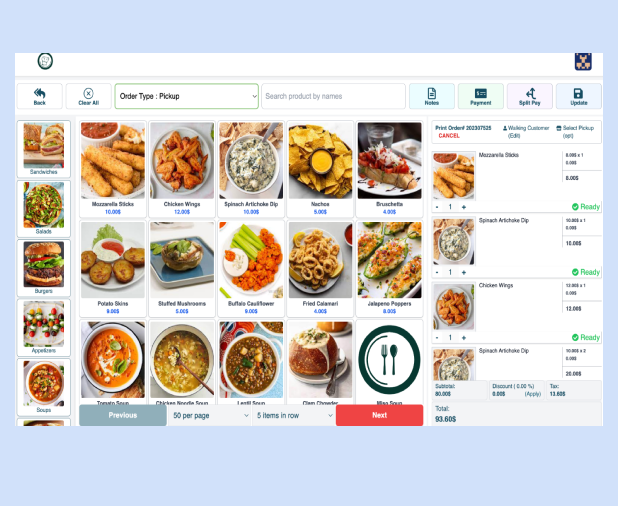The image size is (618, 506).
Task: Go back using the Back arrow button
Action: [39, 96]
